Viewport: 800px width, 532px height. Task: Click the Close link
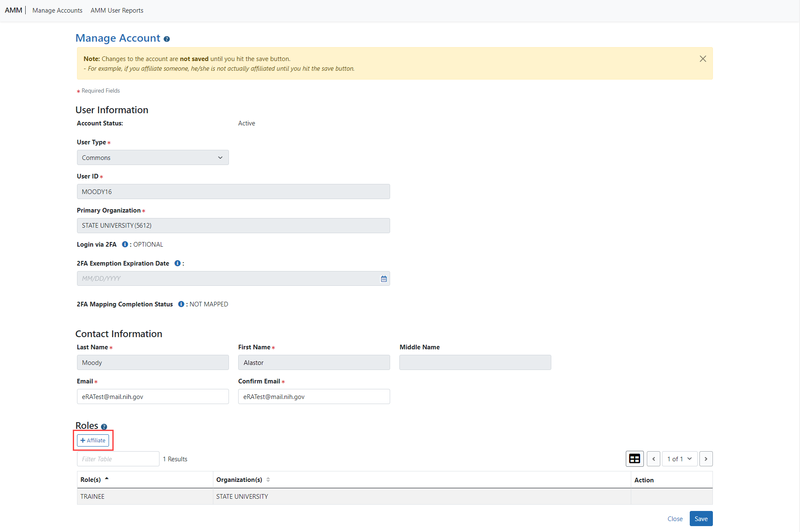(x=675, y=519)
